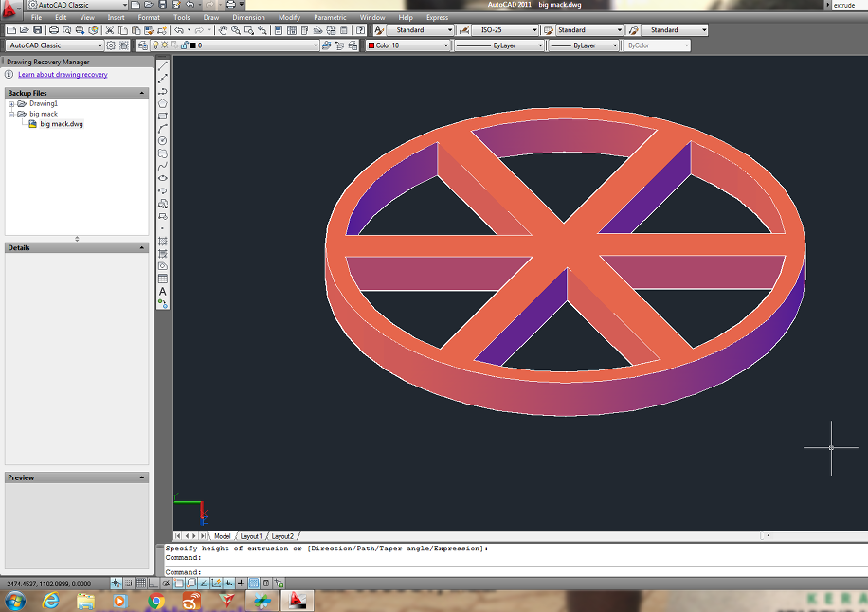Open the AutoCAD Classic workspace dropdown
The image size is (868, 612).
[x=55, y=45]
